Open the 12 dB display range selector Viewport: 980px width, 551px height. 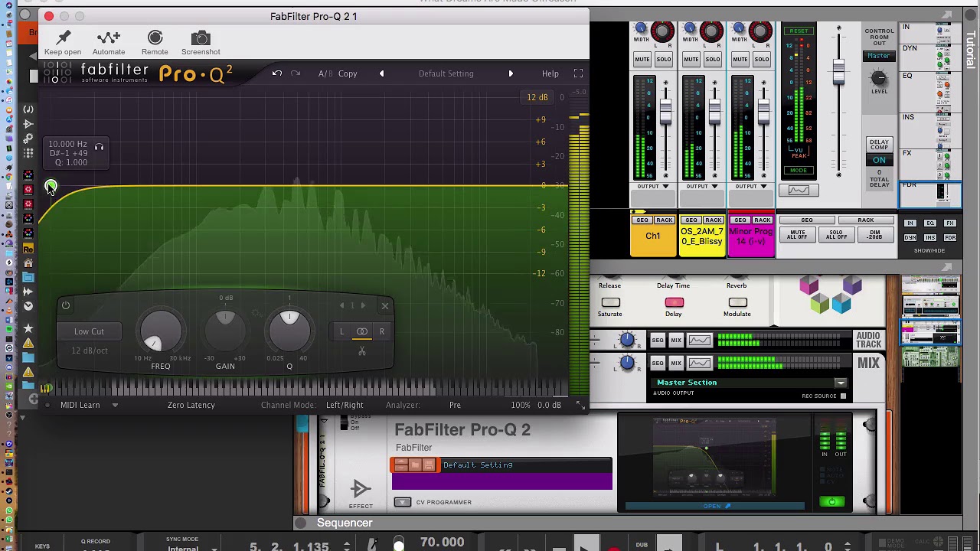click(x=537, y=97)
